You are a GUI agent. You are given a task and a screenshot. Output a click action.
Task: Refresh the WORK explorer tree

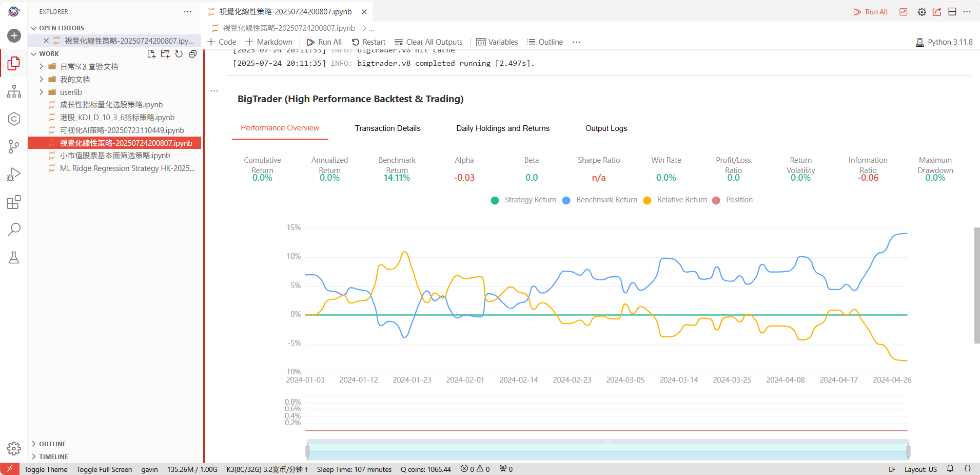179,54
